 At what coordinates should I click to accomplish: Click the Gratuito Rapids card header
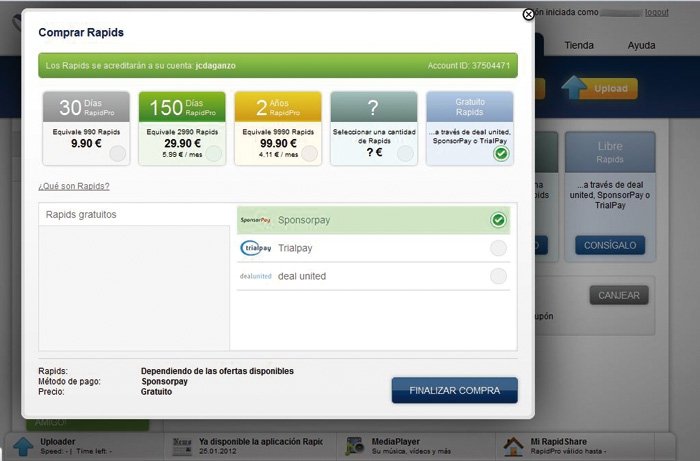470,107
